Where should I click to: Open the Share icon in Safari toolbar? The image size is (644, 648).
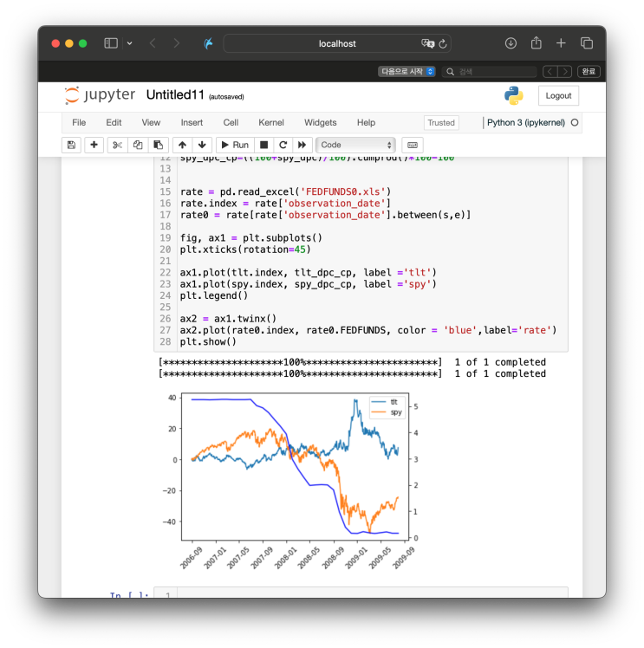[537, 42]
